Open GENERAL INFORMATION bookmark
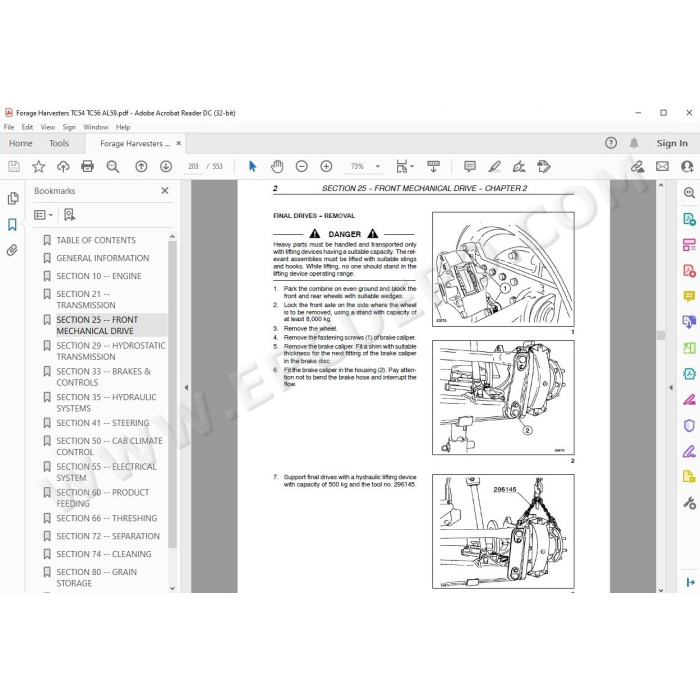 103,258
